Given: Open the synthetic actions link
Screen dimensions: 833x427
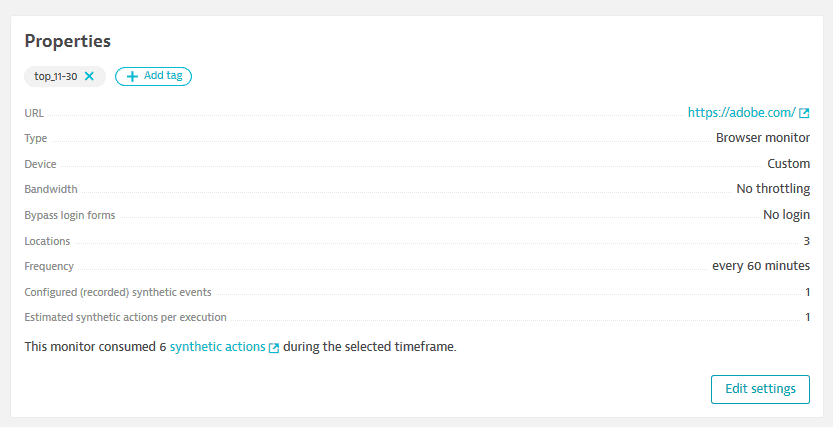Looking at the screenshot, I should (217, 347).
